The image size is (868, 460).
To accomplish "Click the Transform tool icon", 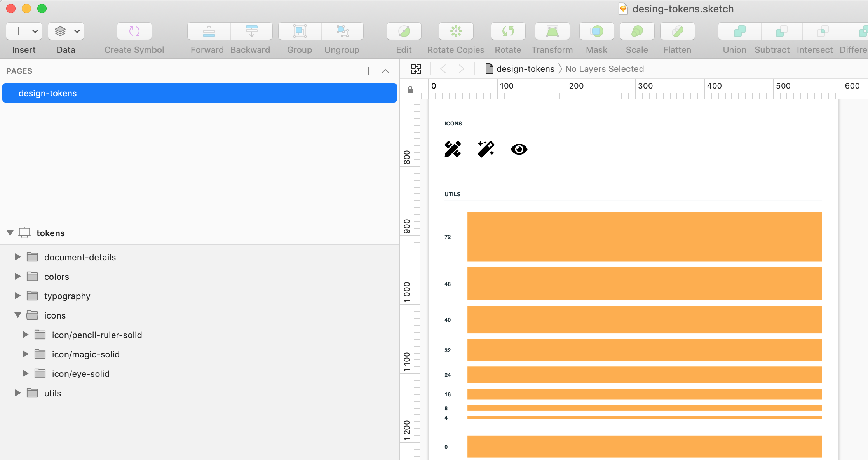I will pyautogui.click(x=552, y=31).
